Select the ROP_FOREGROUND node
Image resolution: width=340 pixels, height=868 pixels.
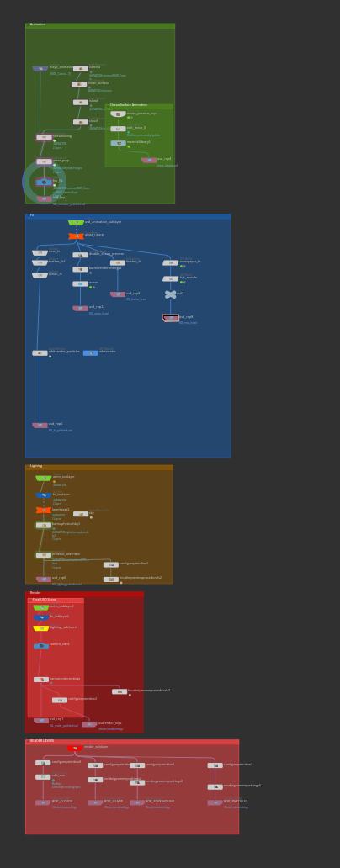point(137,802)
